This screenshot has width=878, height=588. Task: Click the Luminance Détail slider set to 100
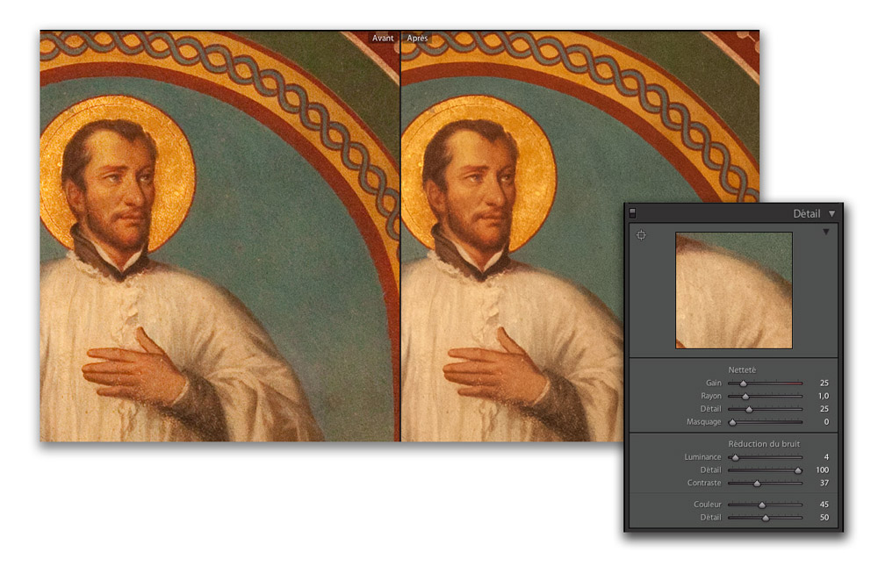[765, 470]
